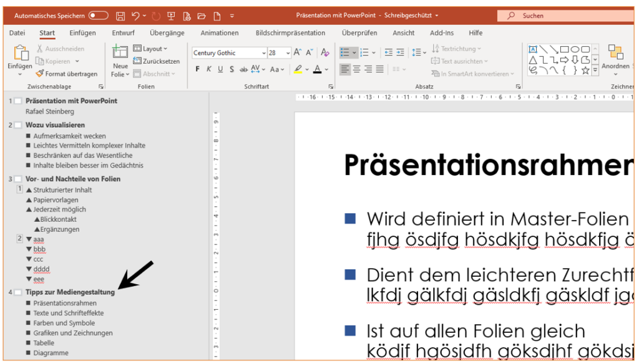Click the new blank document icon
The height and width of the screenshot is (364, 639).
click(217, 16)
